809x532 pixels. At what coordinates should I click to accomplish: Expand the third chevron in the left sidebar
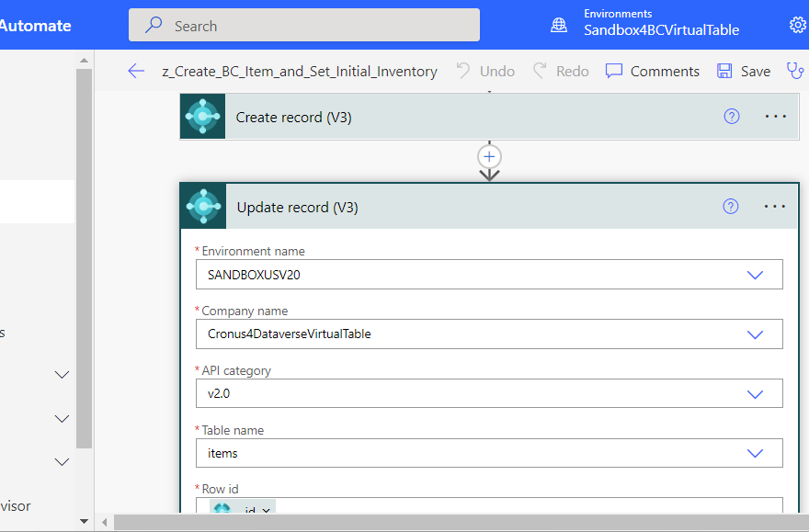[x=62, y=462]
